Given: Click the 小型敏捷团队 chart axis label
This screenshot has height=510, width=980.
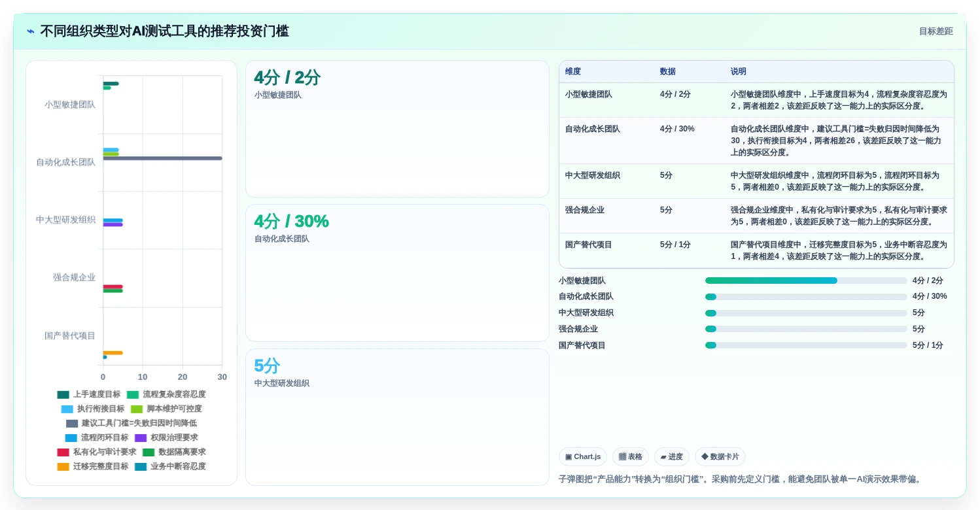Looking at the screenshot, I should coord(70,104).
